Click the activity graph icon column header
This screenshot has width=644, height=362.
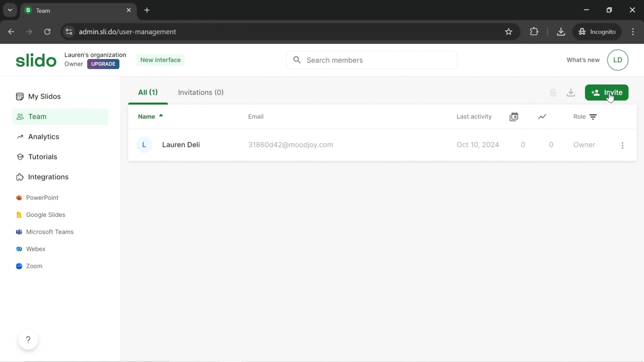(x=542, y=116)
